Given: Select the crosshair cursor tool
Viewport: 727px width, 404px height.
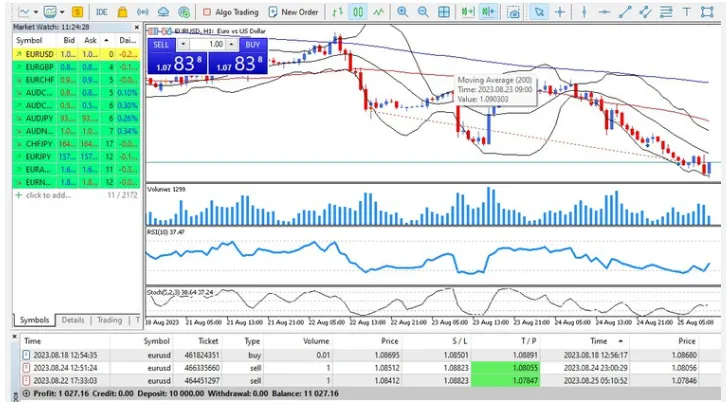Looking at the screenshot, I should coord(560,12).
